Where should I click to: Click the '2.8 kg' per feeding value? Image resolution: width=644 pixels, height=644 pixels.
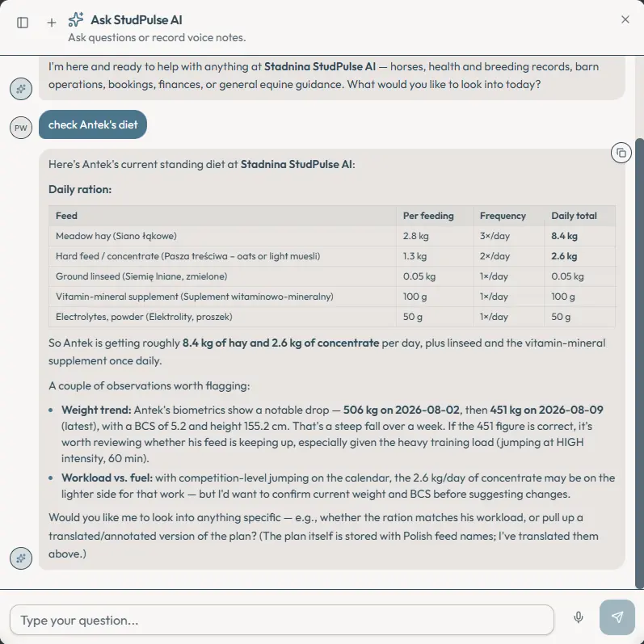pyautogui.click(x=415, y=236)
